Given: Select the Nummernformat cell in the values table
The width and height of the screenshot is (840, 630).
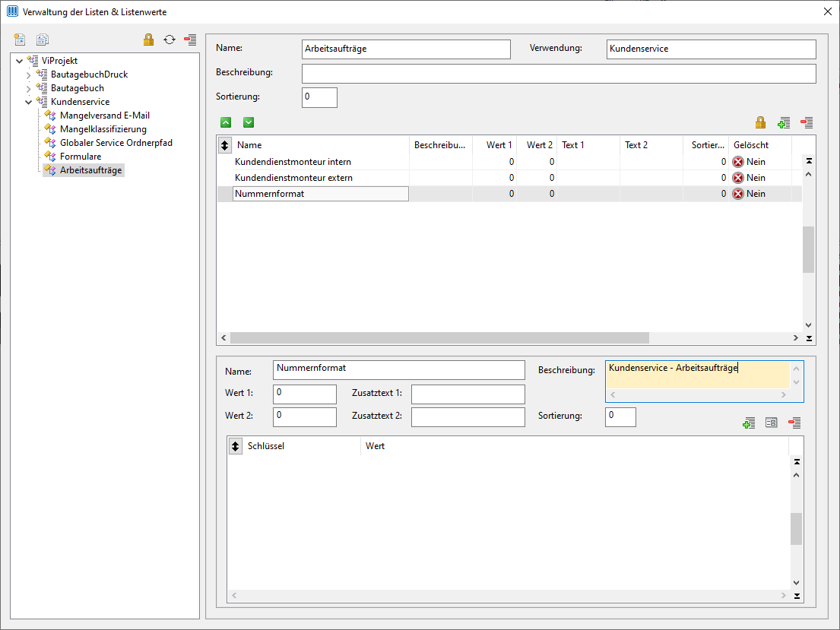Looking at the screenshot, I should [x=320, y=194].
